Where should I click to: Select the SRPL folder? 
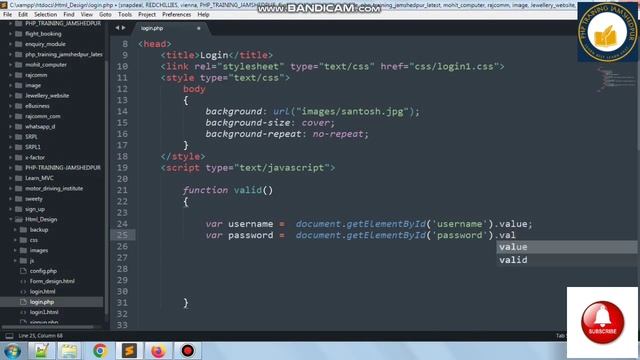pyautogui.click(x=31, y=137)
